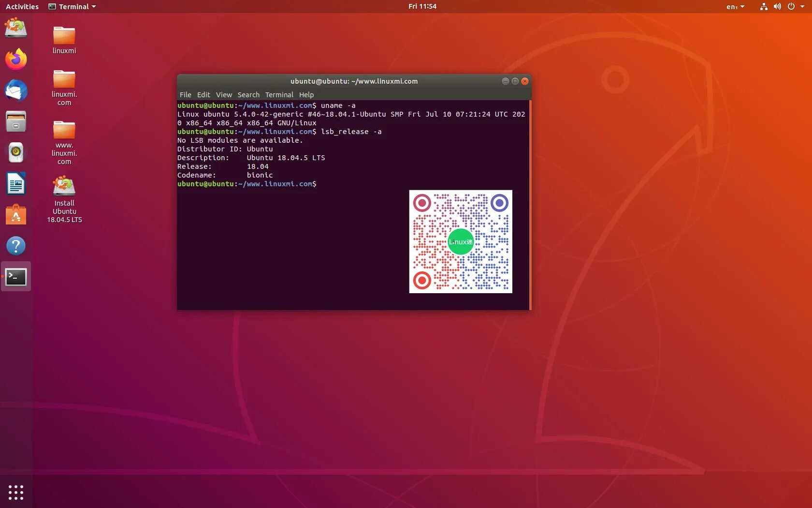Select the www.linuxmi.com desktop folder
The image size is (812, 508).
(64, 143)
